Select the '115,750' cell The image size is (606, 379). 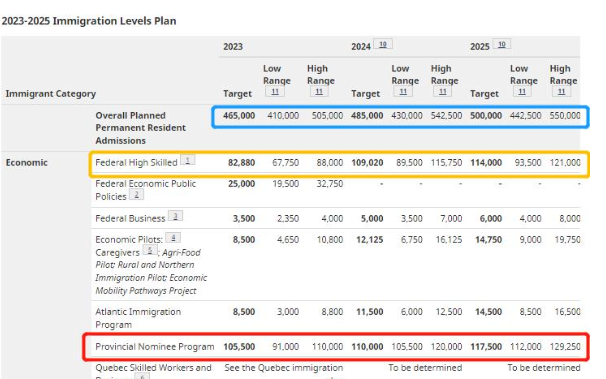tap(446, 163)
